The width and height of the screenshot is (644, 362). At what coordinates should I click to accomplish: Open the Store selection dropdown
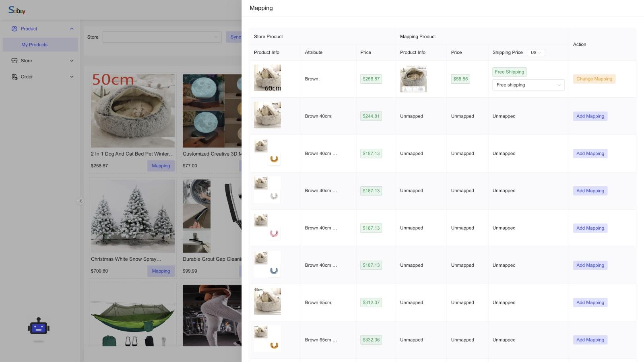[162, 37]
